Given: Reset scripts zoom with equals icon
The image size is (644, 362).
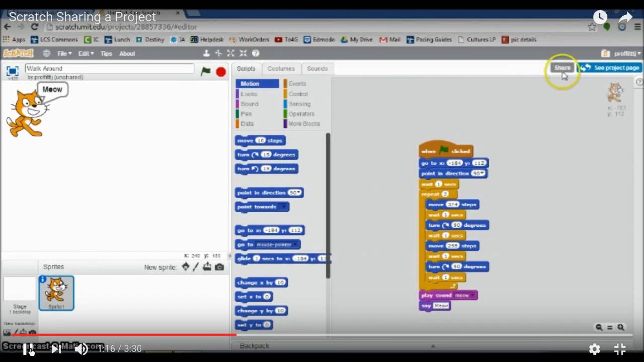Looking at the screenshot, I should point(610,327).
